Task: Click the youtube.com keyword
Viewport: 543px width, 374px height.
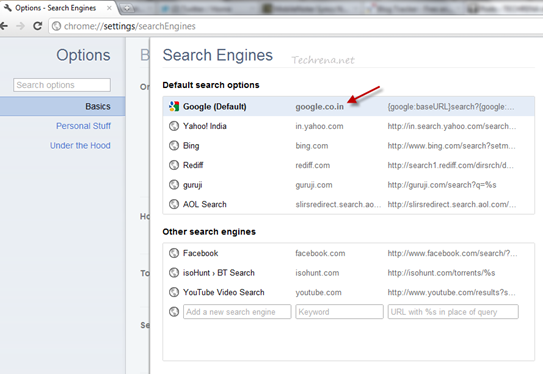Action: pos(318,293)
